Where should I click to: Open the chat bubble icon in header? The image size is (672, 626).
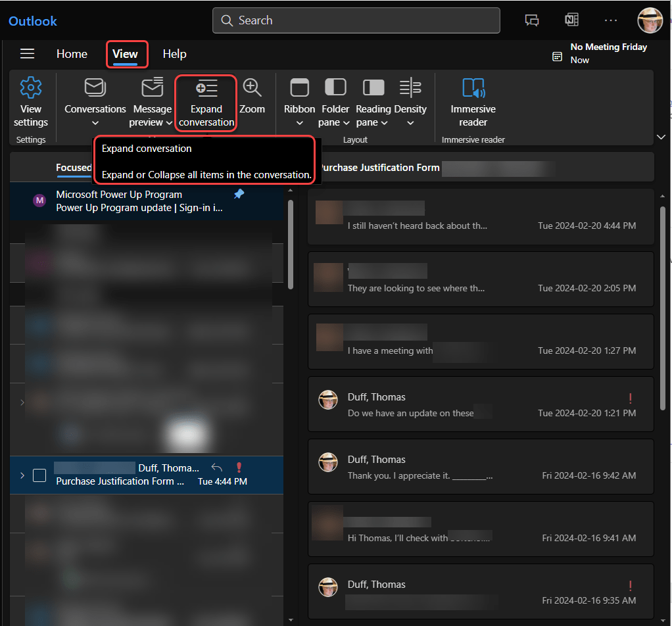point(532,20)
